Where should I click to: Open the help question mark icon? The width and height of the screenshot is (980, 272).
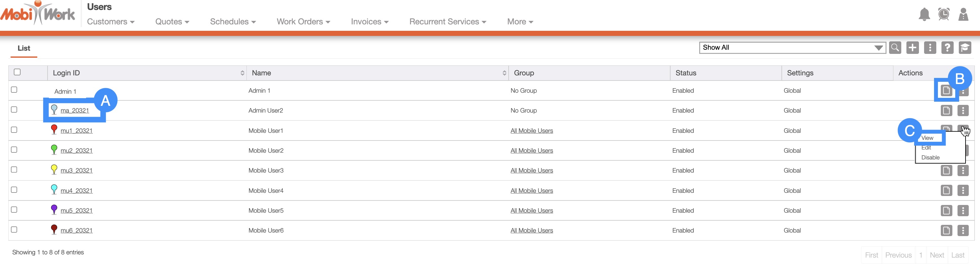947,48
